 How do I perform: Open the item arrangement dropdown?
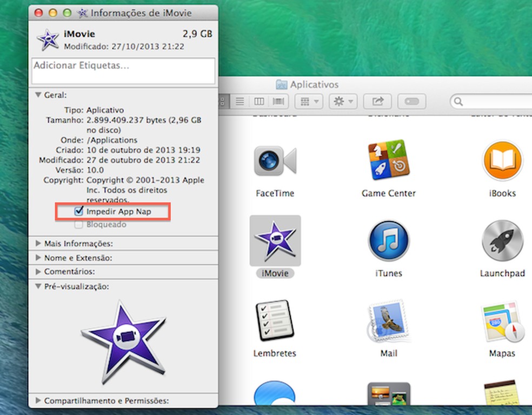[309, 102]
